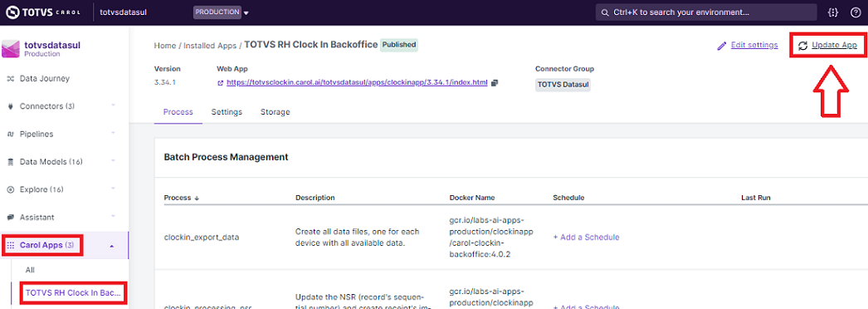868x309 pixels.
Task: Open the clockinapp Web App URL
Action: (x=357, y=82)
